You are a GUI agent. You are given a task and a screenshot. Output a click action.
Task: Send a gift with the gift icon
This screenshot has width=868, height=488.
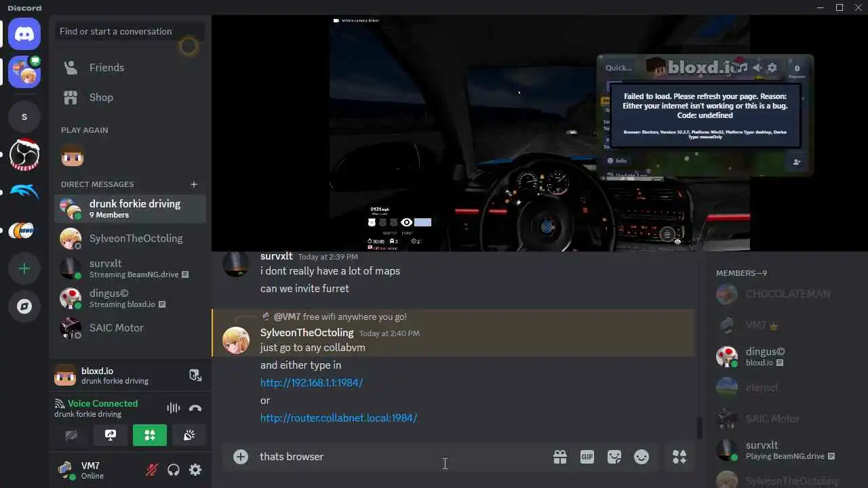(x=560, y=457)
